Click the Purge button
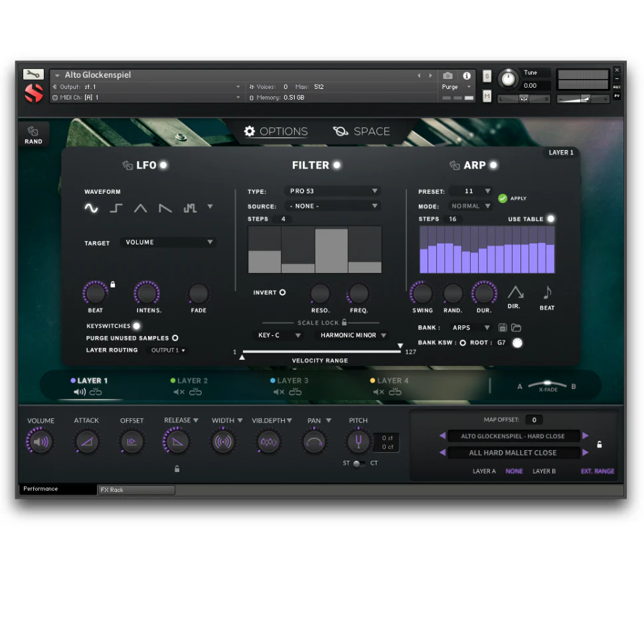The image size is (644, 644). pyautogui.click(x=456, y=87)
